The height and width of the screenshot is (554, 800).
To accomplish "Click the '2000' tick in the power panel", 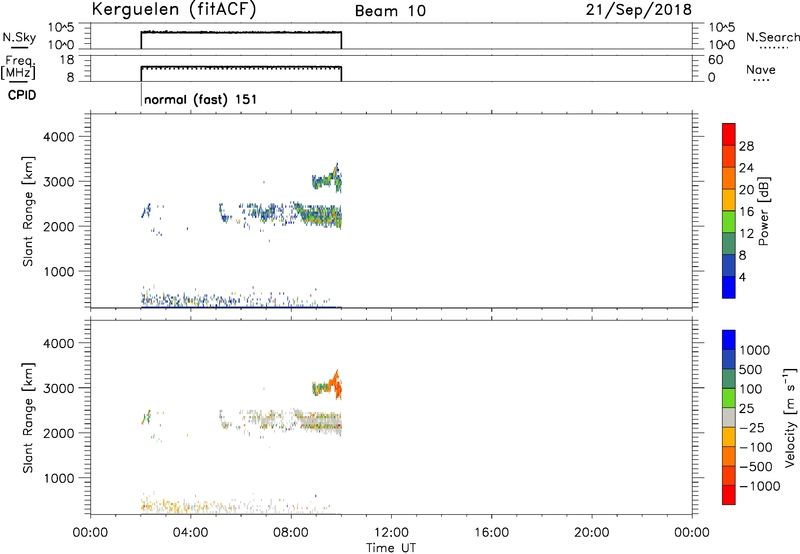I will click(59, 226).
